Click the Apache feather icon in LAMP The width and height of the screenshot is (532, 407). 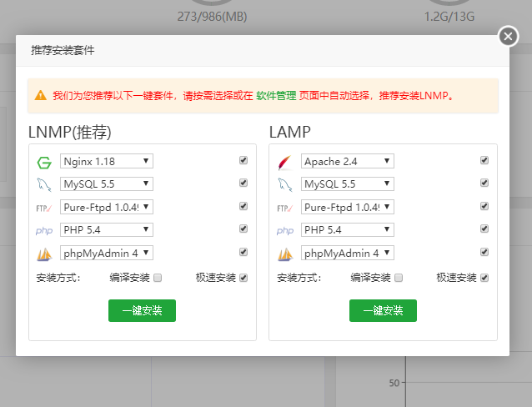point(285,163)
